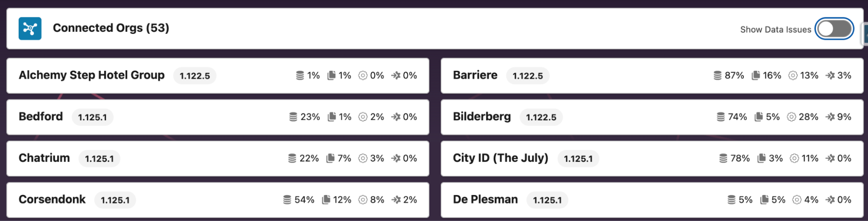Click the database icon in Alchemy Step row
The image size is (868, 221).
(x=300, y=76)
